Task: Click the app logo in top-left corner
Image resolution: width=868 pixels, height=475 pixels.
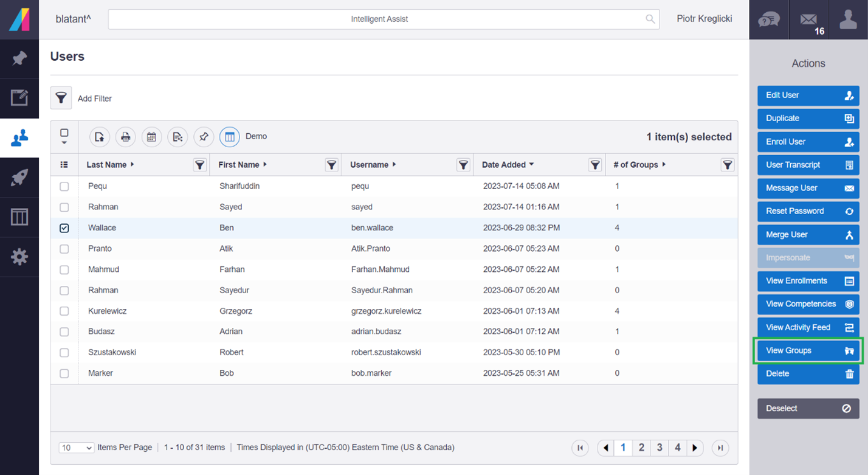Action: 19,19
